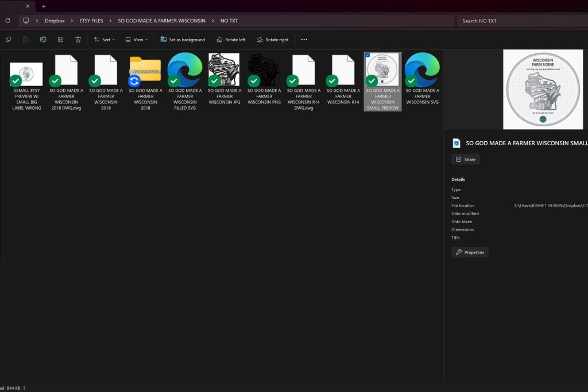Image resolution: width=588 pixels, height=392 pixels.
Task: Click the Set as background button
Action: pos(182,40)
